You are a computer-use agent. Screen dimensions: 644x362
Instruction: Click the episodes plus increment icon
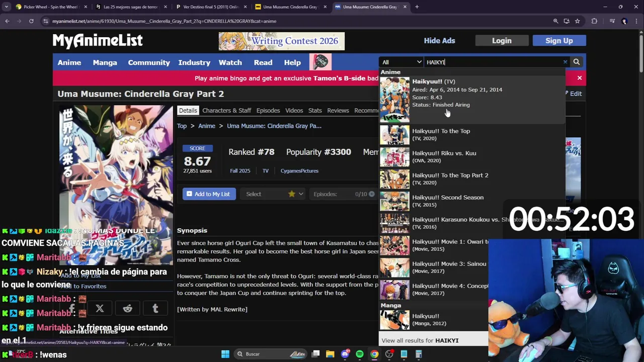point(372,194)
